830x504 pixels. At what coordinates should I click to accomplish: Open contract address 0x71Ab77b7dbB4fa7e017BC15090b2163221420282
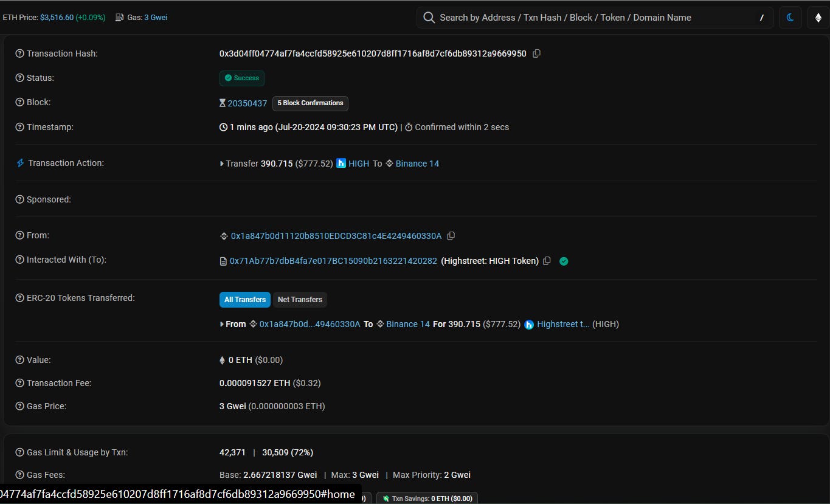tap(333, 261)
